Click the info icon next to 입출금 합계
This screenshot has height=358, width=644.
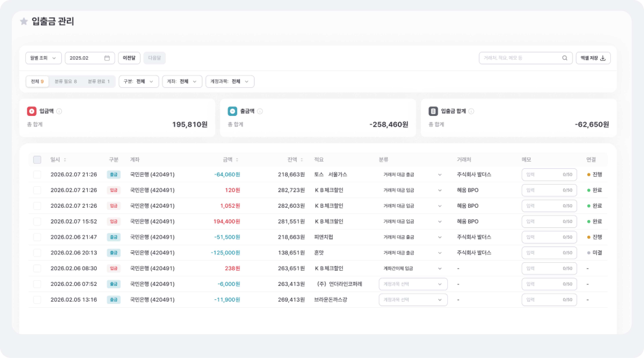click(471, 111)
